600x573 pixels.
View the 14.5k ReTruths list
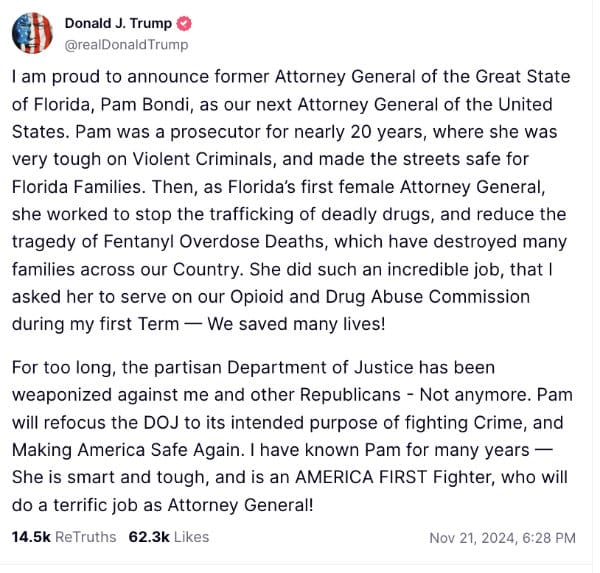pyautogui.click(x=64, y=537)
